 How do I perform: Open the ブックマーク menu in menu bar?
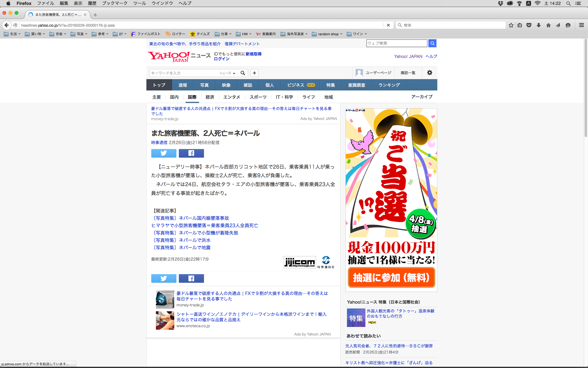(x=115, y=3)
